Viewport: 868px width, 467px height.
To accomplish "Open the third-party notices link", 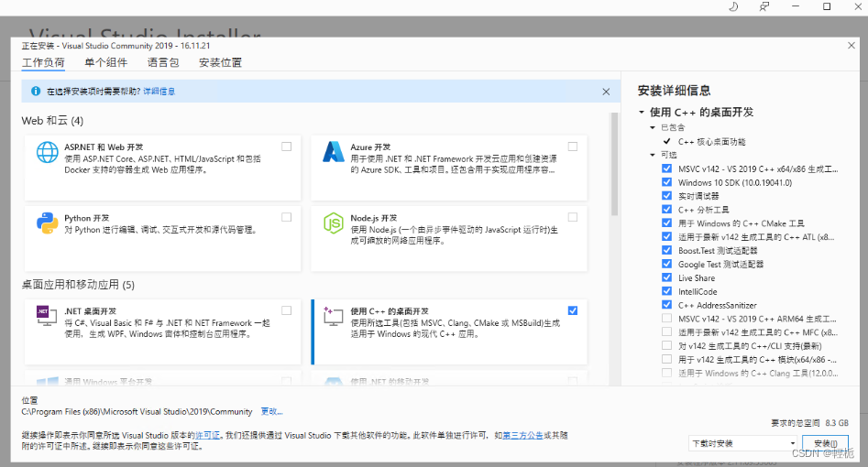I will point(522,436).
